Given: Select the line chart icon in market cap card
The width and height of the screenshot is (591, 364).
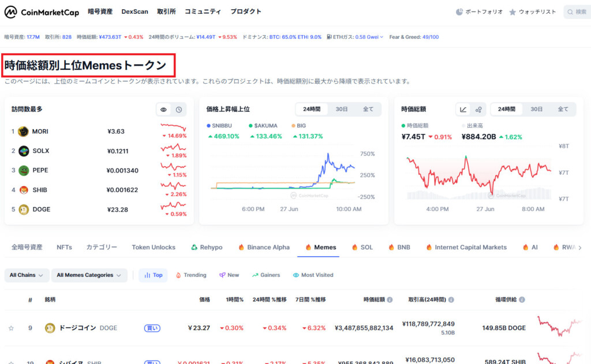Looking at the screenshot, I should pyautogui.click(x=463, y=110).
